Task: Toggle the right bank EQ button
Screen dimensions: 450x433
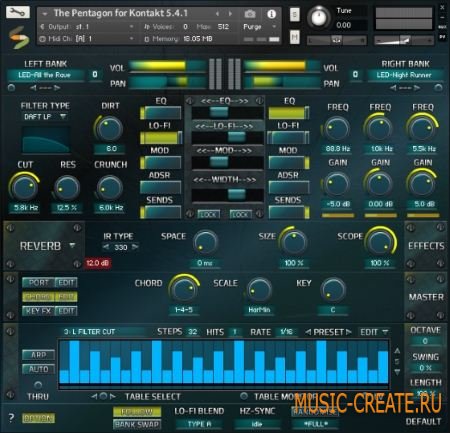Action: pyautogui.click(x=289, y=113)
